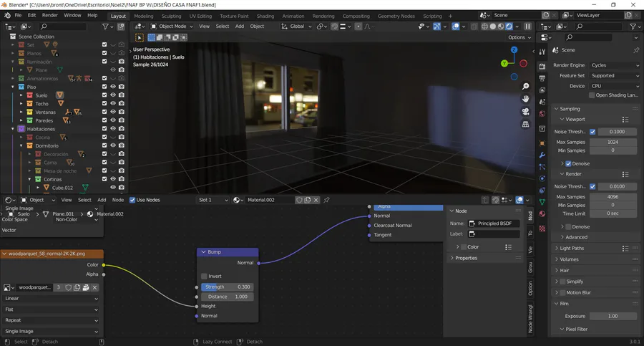Toggle camera view with the camera icon

pyautogui.click(x=525, y=111)
